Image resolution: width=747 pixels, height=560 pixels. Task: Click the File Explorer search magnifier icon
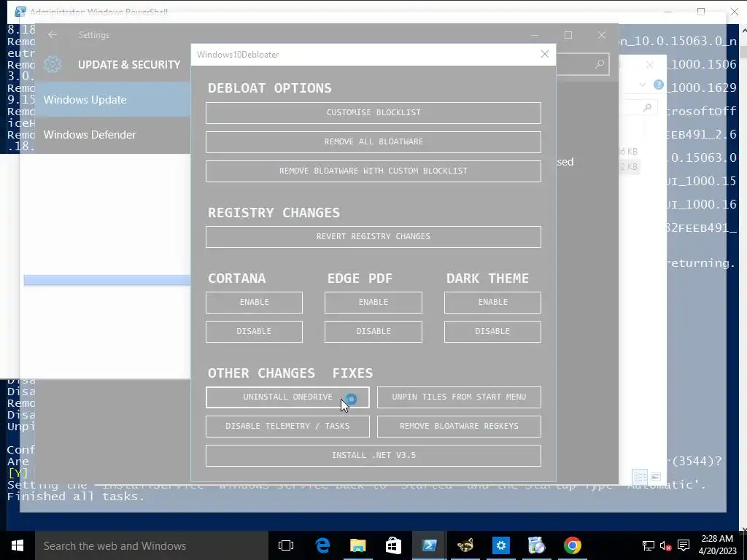click(x=647, y=108)
